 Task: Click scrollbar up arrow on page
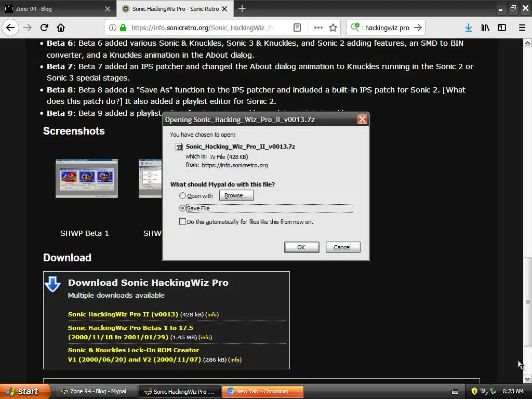[528, 43]
